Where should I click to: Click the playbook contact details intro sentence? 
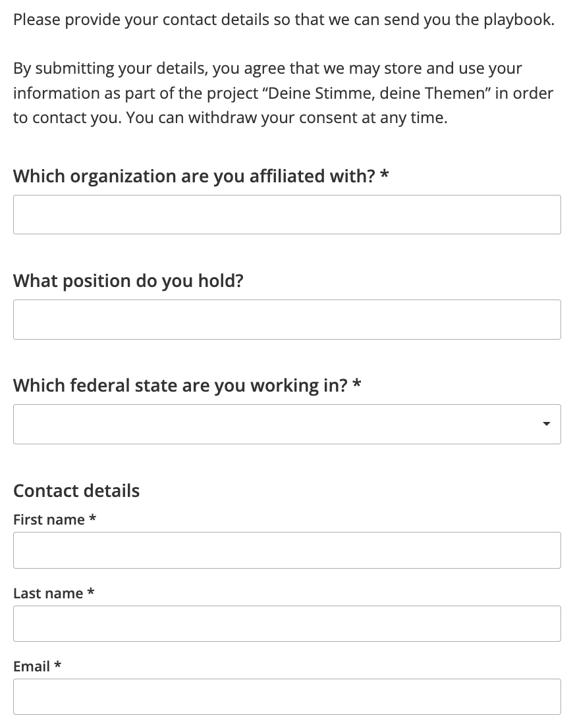click(x=283, y=20)
